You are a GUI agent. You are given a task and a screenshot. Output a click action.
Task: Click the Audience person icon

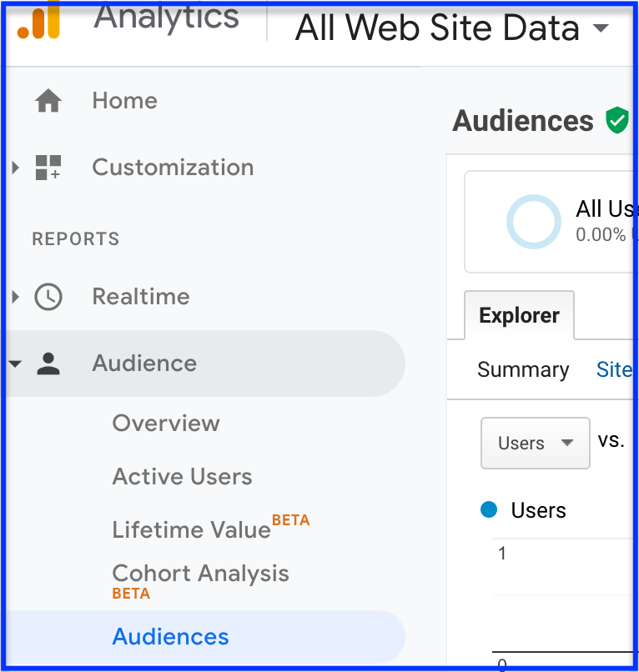click(48, 364)
